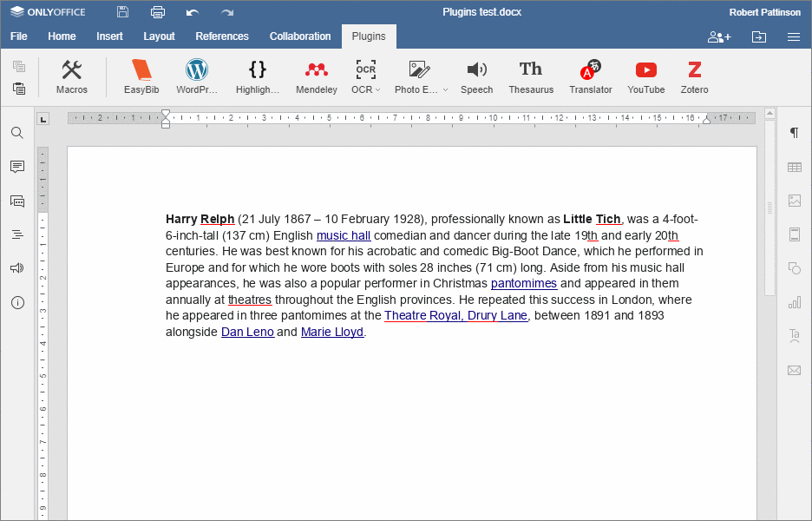Switch to the References tab
Image resolution: width=812 pixels, height=521 pixels.
coord(221,36)
